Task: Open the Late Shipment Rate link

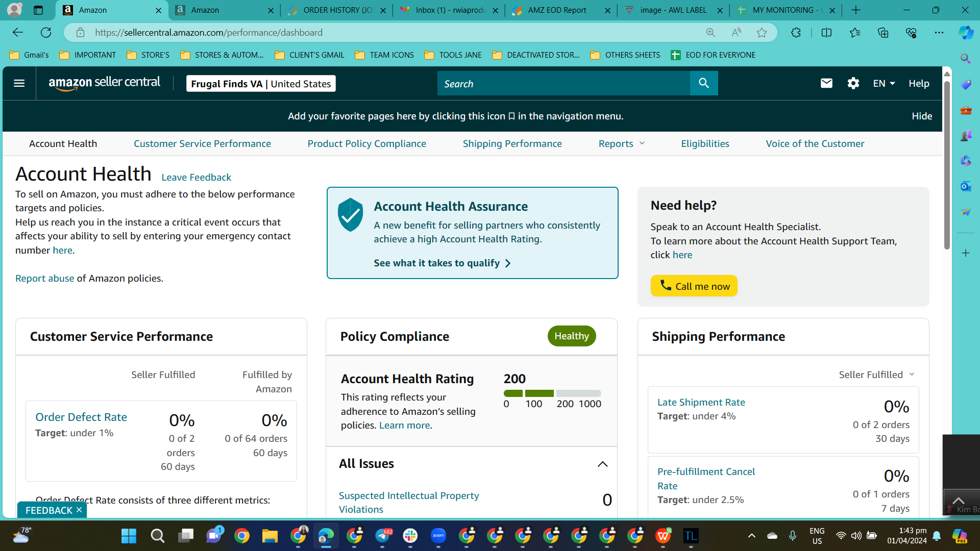Action: (701, 403)
